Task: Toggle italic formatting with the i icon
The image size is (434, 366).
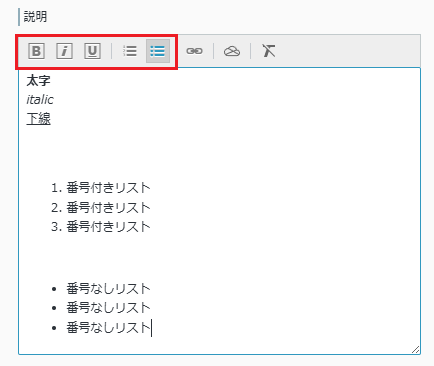Action: point(64,51)
